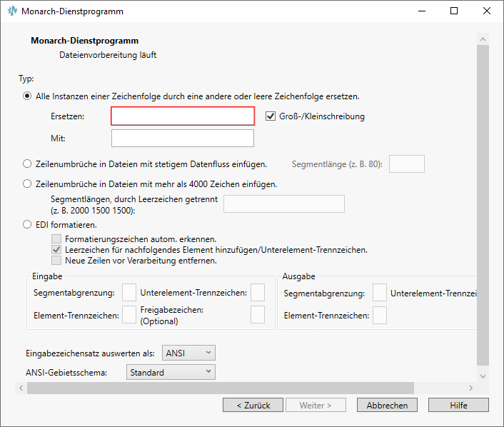Image resolution: width=504 pixels, height=427 pixels.
Task: Maximize the Monarch-Dienstprogramm window
Action: pyautogui.click(x=454, y=11)
